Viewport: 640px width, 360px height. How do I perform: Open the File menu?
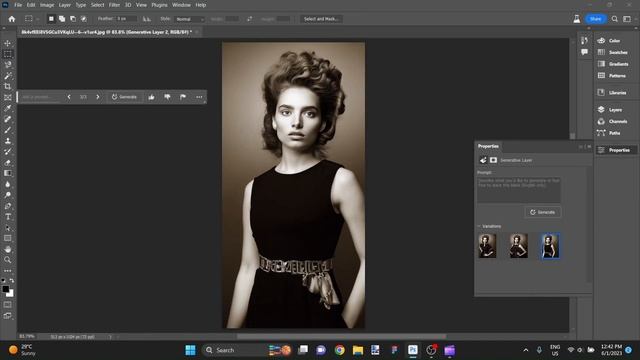18,5
